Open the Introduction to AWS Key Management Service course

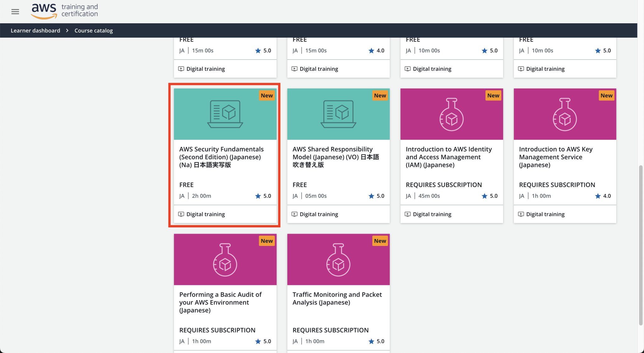[556, 157]
